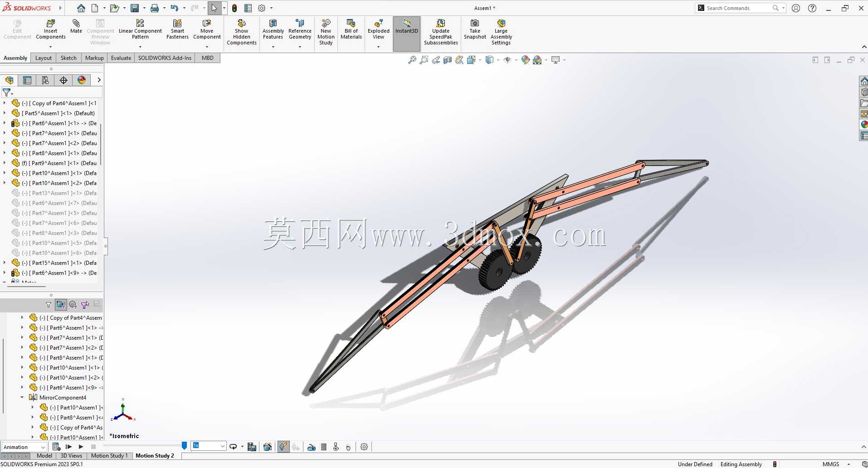Click Take Snapshot
The width and height of the screenshot is (868, 468).
[x=475, y=30]
